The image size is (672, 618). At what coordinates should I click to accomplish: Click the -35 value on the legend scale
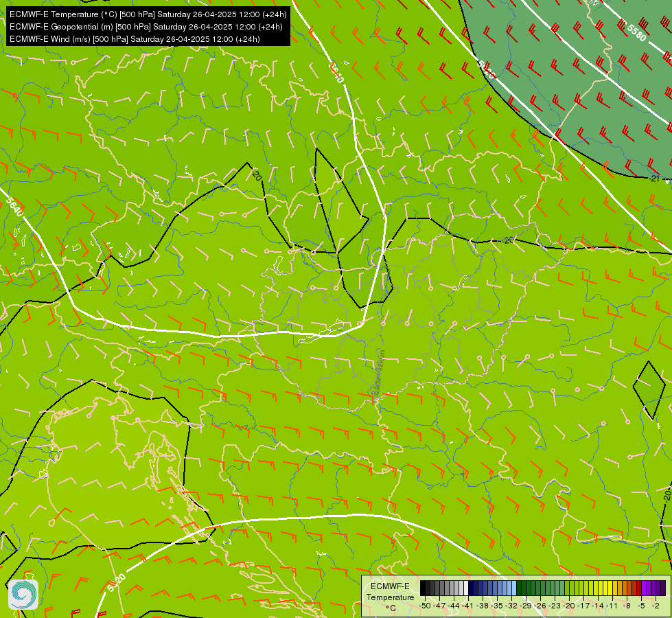pos(497,606)
